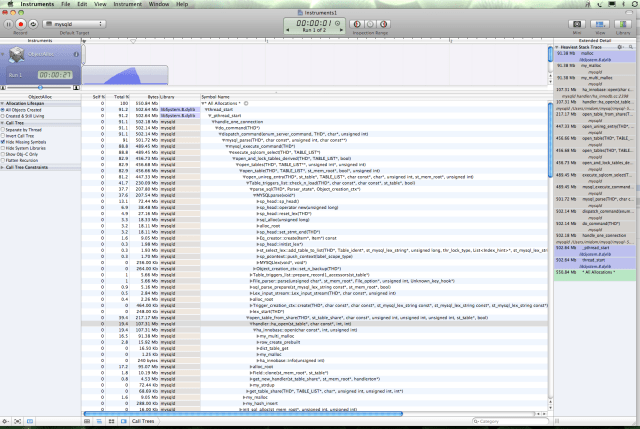Click the focus arrow beside All Allocations
This screenshot has width=640, height=429.
pos(246,104)
